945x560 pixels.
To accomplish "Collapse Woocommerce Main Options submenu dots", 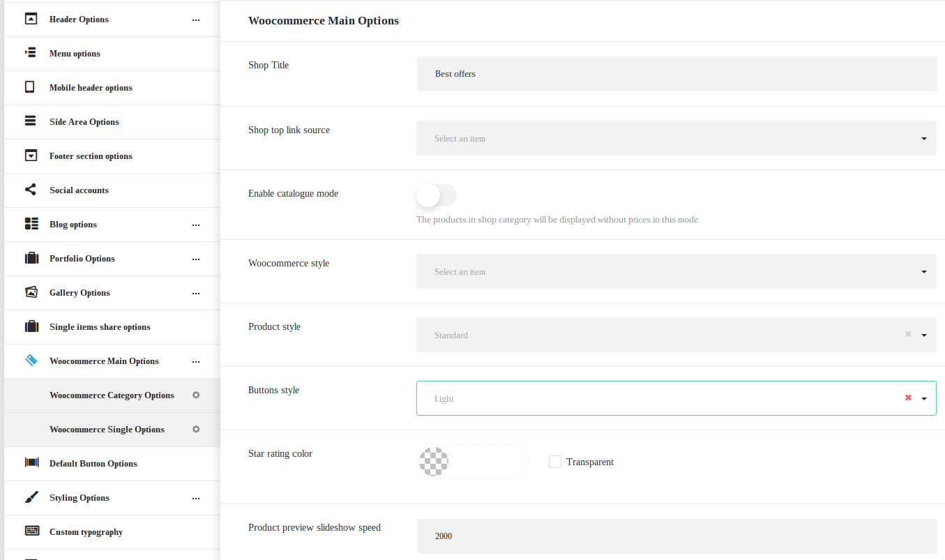I will tap(196, 362).
